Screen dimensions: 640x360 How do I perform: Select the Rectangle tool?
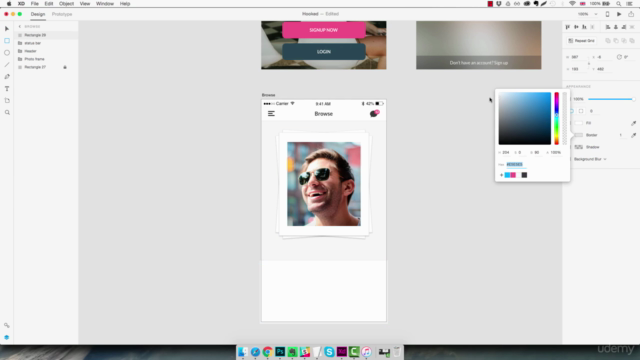pos(7,41)
